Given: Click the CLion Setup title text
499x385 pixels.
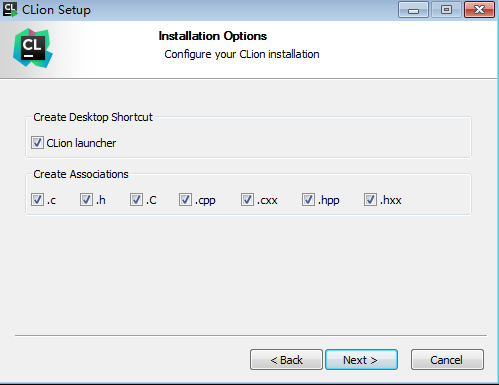Looking at the screenshot, I should (x=56, y=10).
